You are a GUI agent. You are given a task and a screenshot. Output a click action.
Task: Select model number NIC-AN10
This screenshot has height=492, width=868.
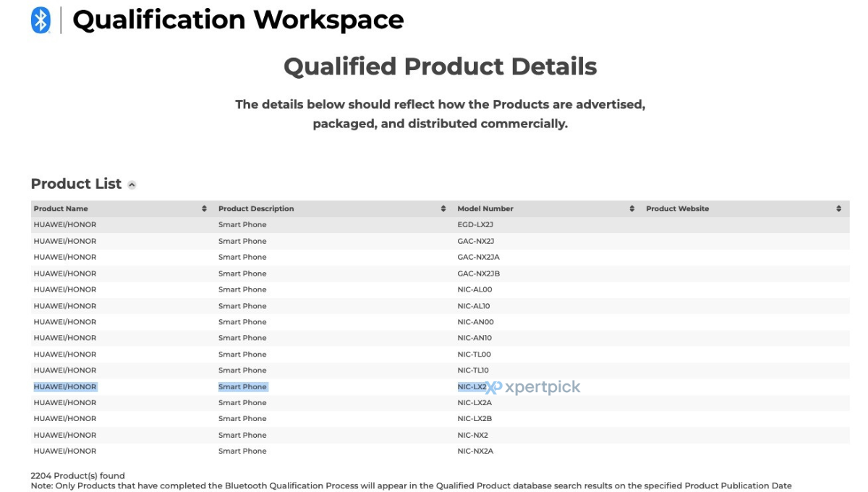click(475, 338)
